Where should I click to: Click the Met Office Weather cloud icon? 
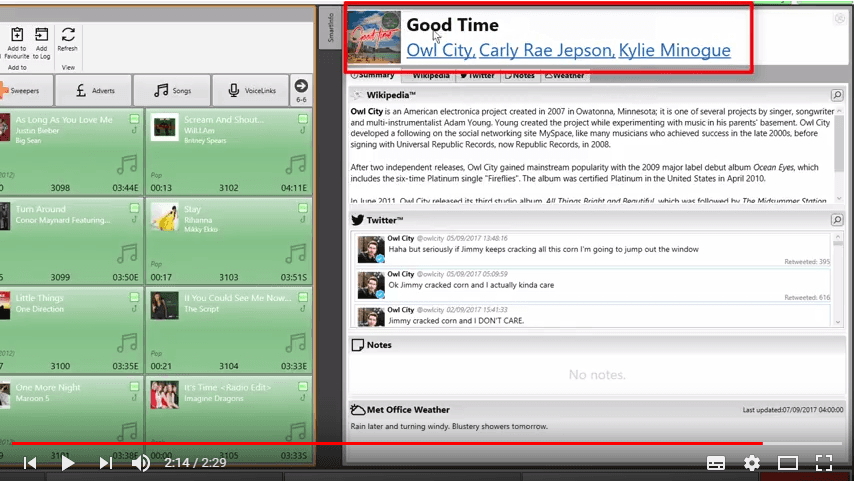[x=357, y=410]
